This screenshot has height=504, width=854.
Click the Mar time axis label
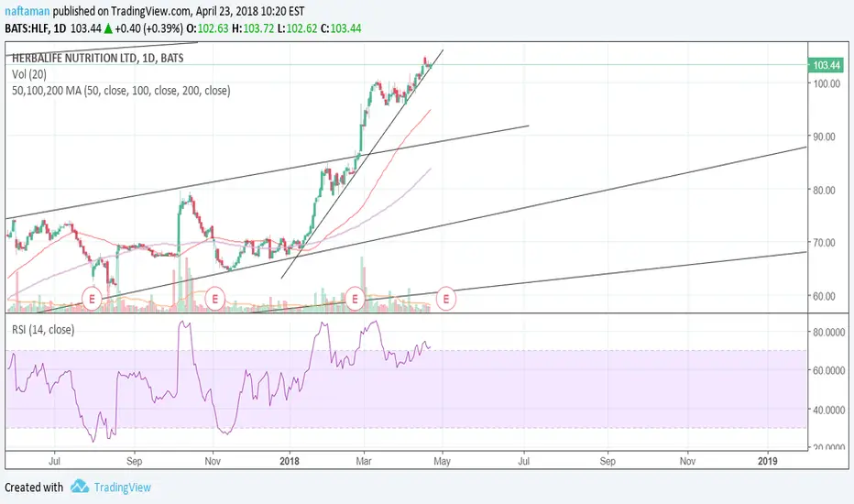[363, 461]
